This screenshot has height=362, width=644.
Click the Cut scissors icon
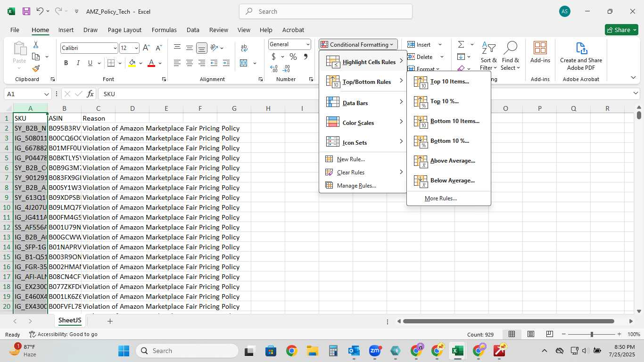click(35, 45)
